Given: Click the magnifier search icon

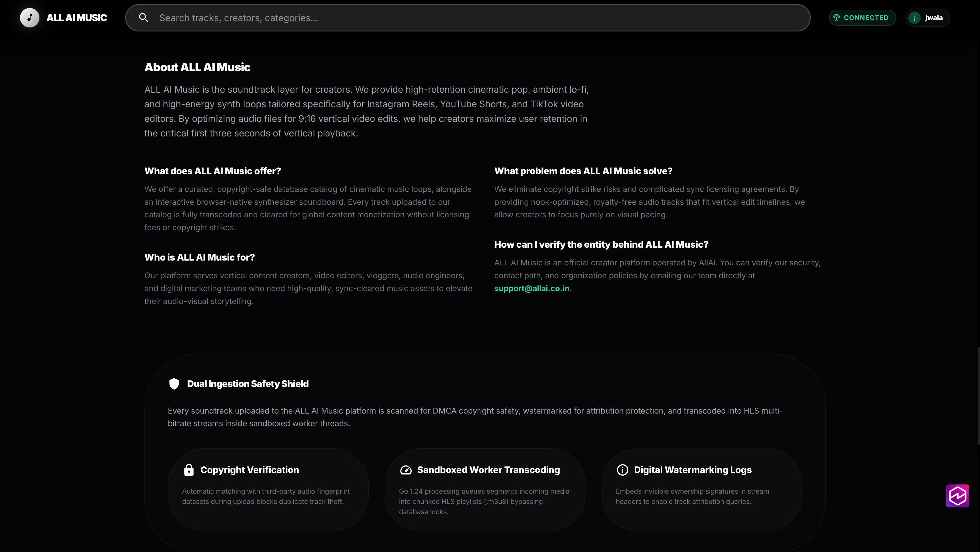Looking at the screenshot, I should tap(144, 17).
